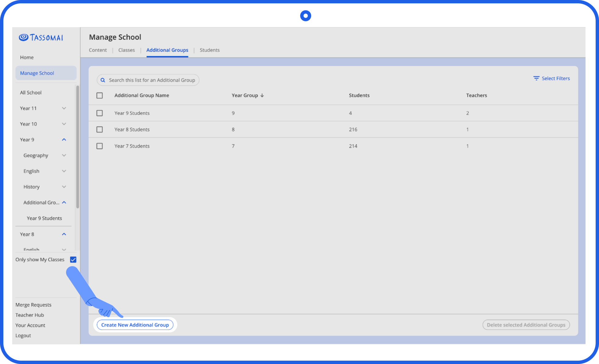Click the sidebar scrollbar
This screenshot has height=364, width=599.
tap(78, 147)
